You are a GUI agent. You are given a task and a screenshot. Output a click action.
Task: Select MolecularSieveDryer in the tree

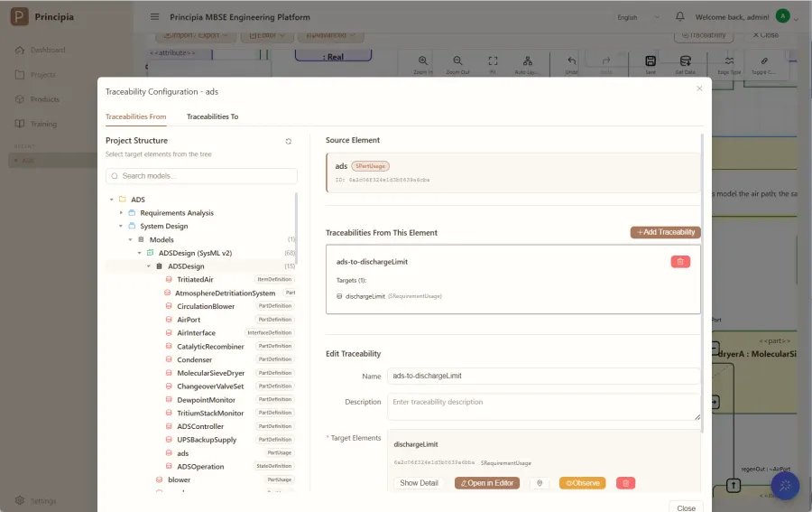coord(211,373)
